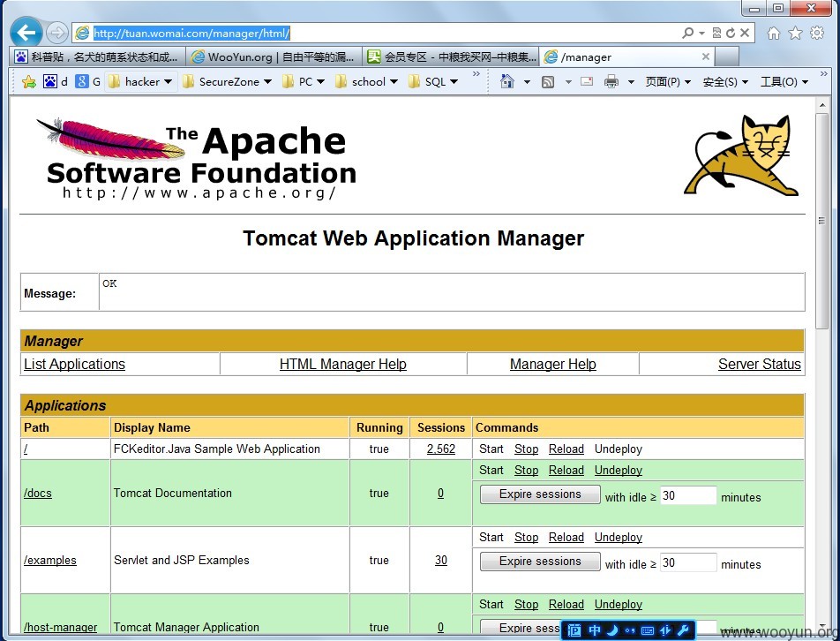The width and height of the screenshot is (840, 641).
Task: Switch to the 会员专区 tab
Action: click(x=451, y=57)
